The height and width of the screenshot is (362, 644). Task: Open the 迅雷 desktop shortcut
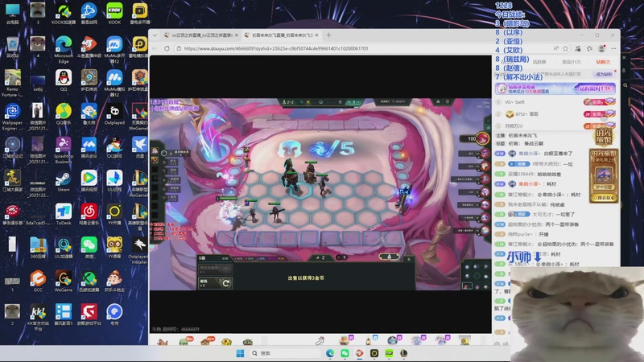pos(139,147)
